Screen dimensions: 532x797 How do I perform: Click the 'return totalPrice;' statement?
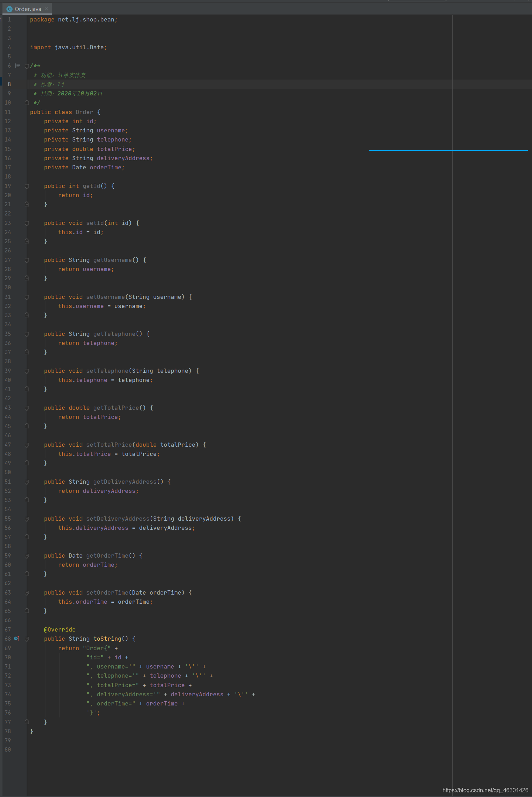tap(89, 417)
